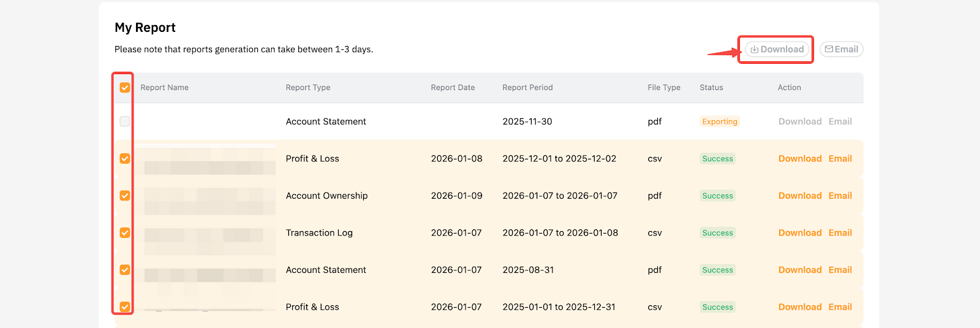Download the 2025-12-01 Profit & Loss report
This screenshot has height=328, width=980.
tap(799, 158)
